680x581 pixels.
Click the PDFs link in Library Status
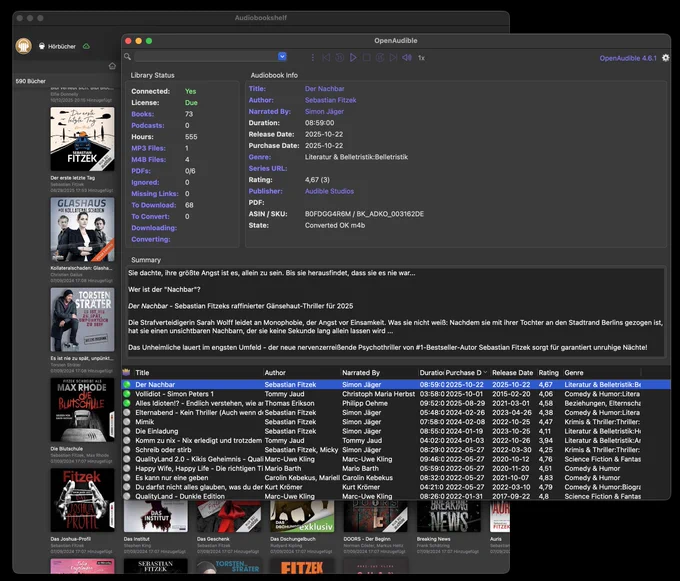(x=141, y=171)
